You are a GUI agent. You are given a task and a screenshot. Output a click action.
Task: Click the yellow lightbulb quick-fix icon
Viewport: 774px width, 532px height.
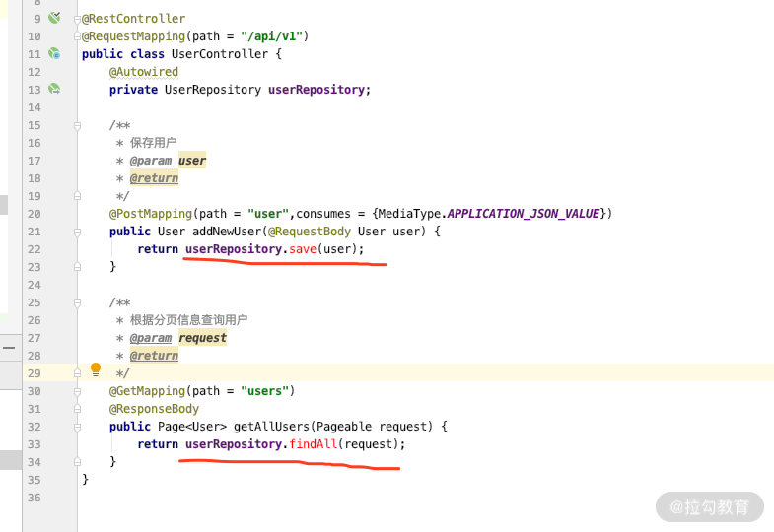(x=96, y=369)
